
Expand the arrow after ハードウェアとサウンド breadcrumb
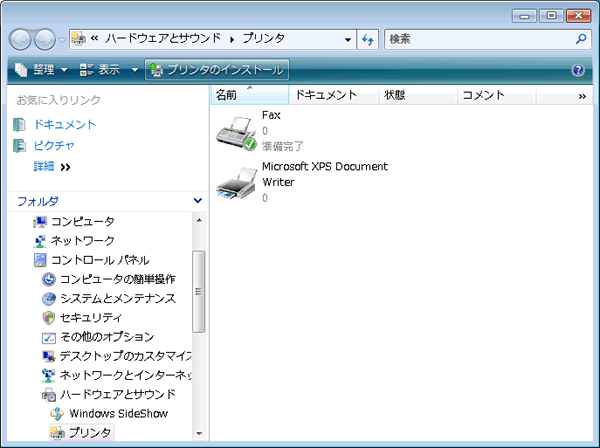(232, 39)
